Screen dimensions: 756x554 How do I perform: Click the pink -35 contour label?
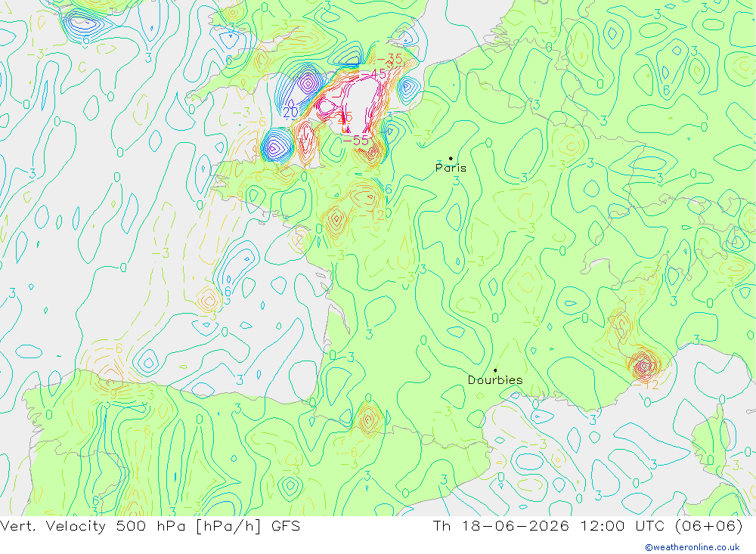tap(389, 59)
